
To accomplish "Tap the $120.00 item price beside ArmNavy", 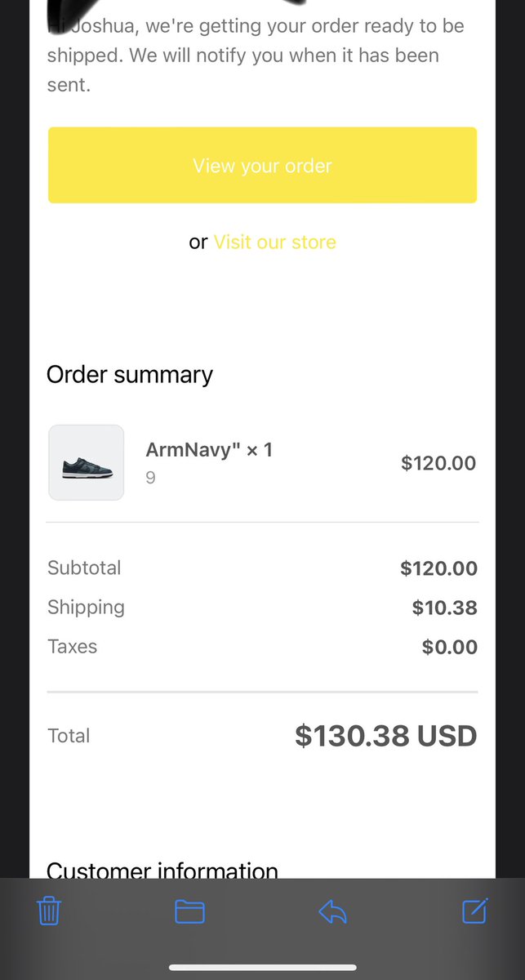I will [x=438, y=463].
